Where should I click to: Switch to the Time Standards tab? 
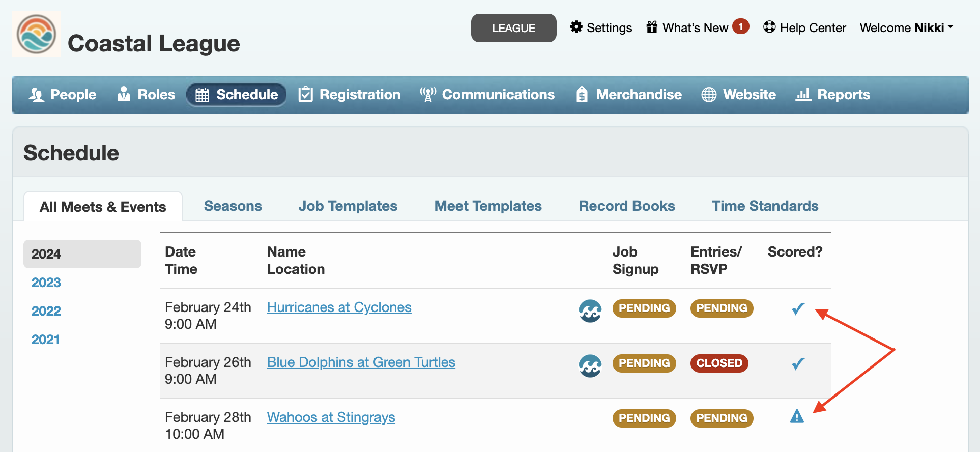(765, 206)
